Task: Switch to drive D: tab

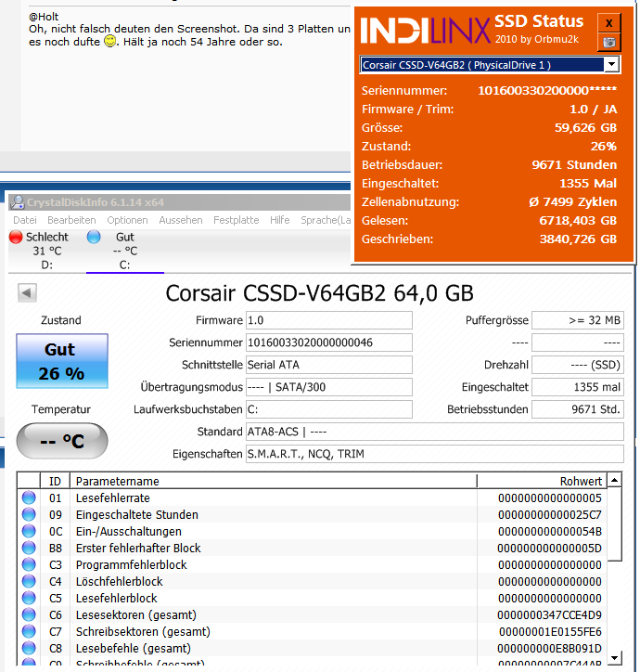Action: 47,251
